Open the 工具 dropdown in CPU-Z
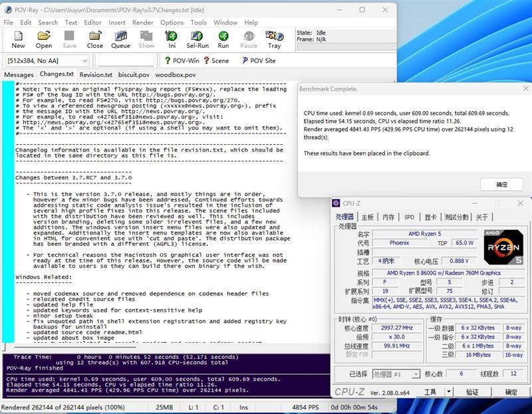Image resolution: width=532 pixels, height=414 pixels. click(436, 392)
